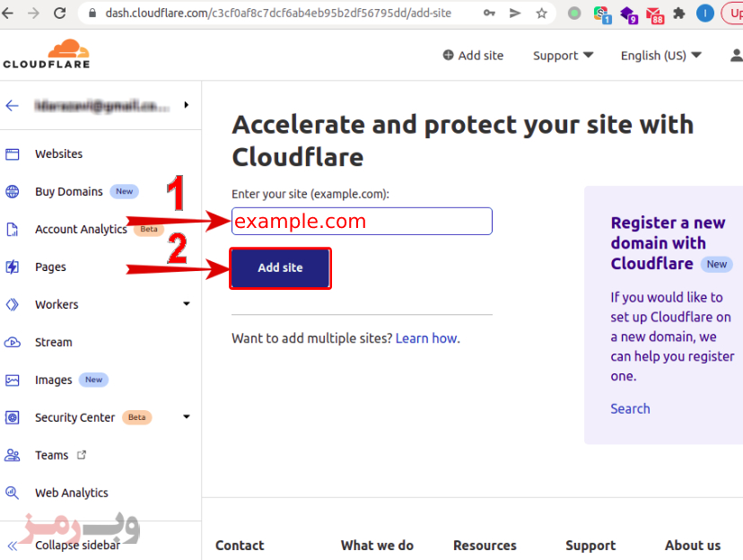Click the Contact footer heading
Screen dimensions: 743x560
(240, 546)
